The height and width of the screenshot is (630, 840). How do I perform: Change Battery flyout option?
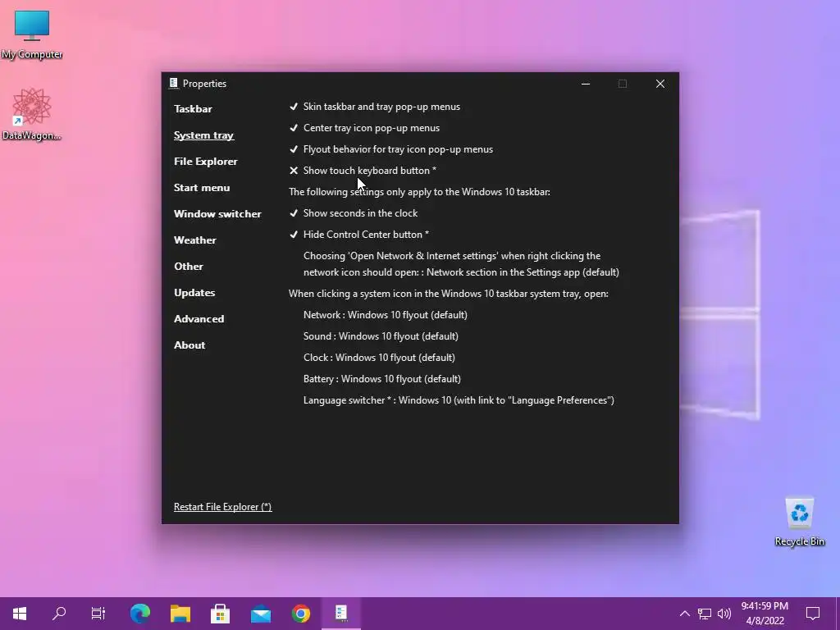(382, 379)
